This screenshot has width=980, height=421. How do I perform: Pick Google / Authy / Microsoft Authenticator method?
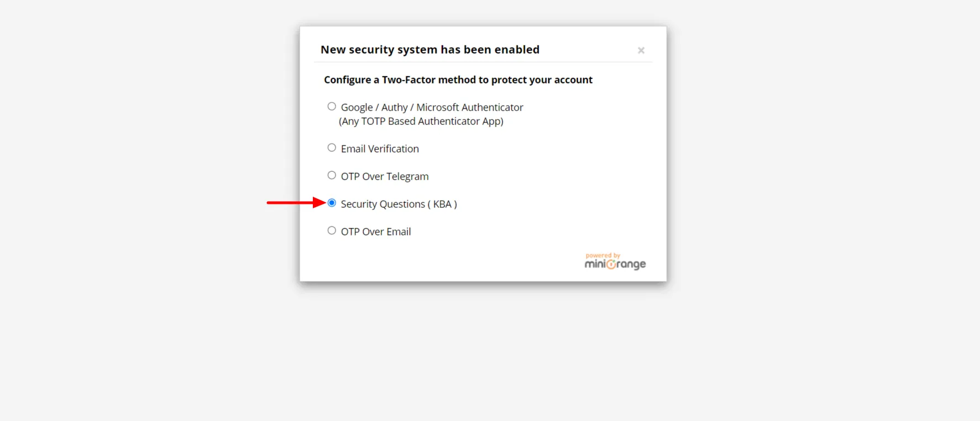pos(332,106)
